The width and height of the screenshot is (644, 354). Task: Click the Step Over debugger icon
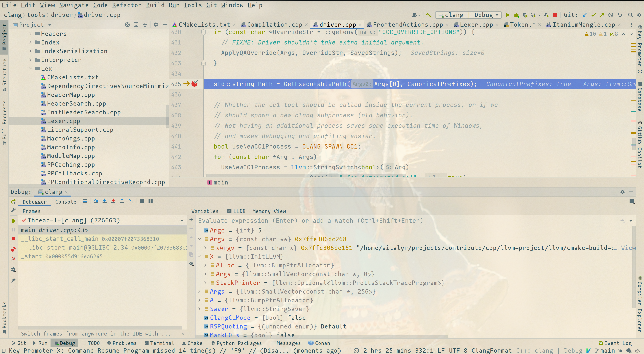coord(96,201)
